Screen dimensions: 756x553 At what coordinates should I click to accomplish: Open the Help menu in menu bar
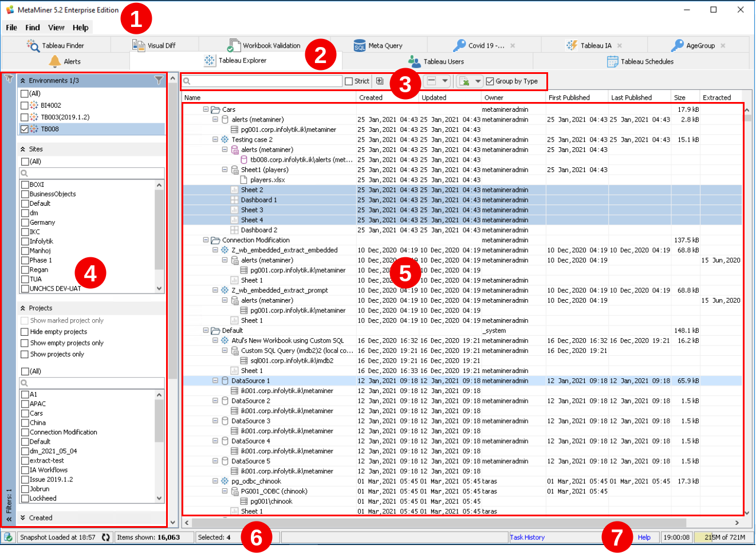[x=81, y=28]
